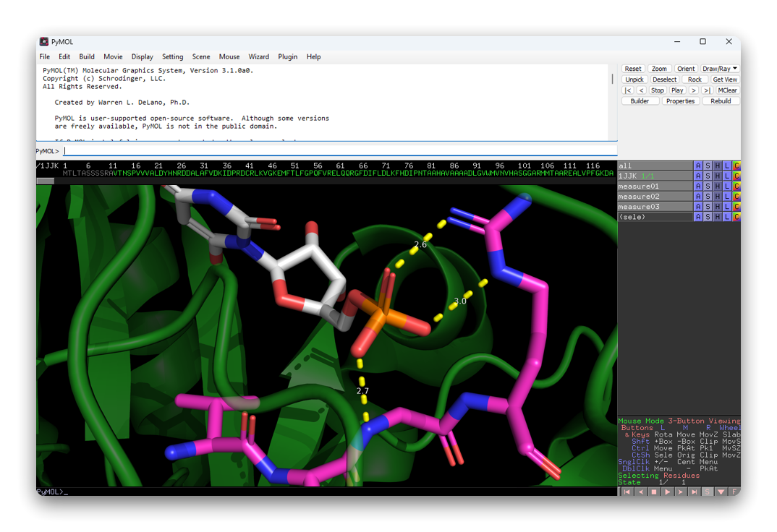Viewport: 777px width, 532px height.
Task: Toggle the Rock button
Action: click(x=695, y=80)
